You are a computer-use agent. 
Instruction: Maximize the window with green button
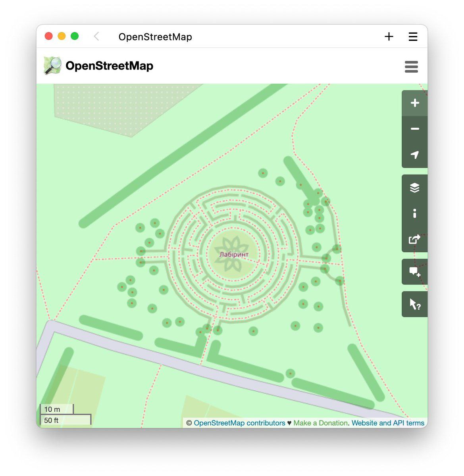pyautogui.click(x=75, y=36)
